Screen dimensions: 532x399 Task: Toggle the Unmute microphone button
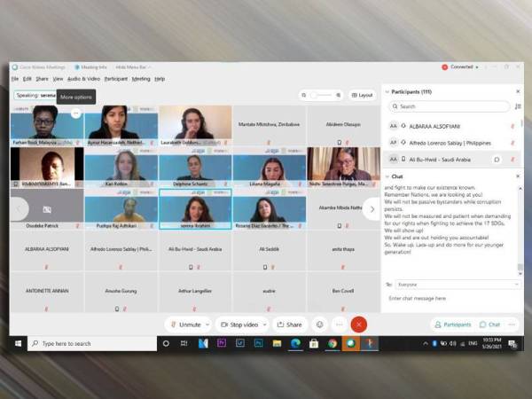click(187, 325)
